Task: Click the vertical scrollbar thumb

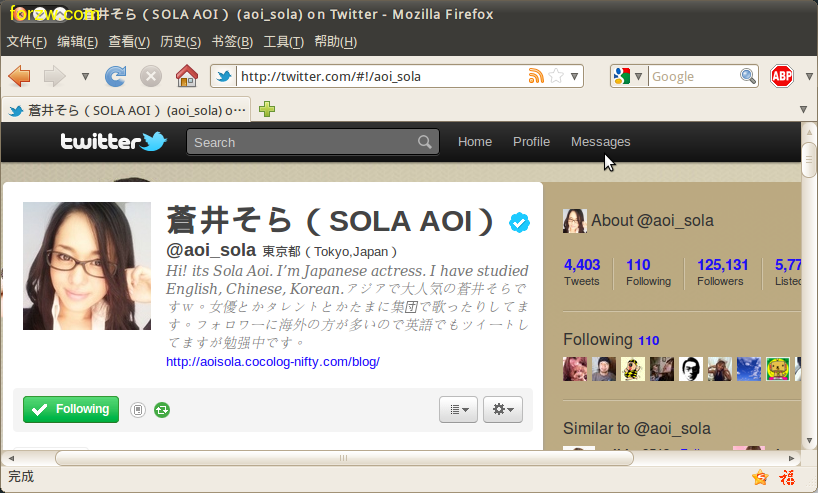Action: pyautogui.click(x=809, y=159)
